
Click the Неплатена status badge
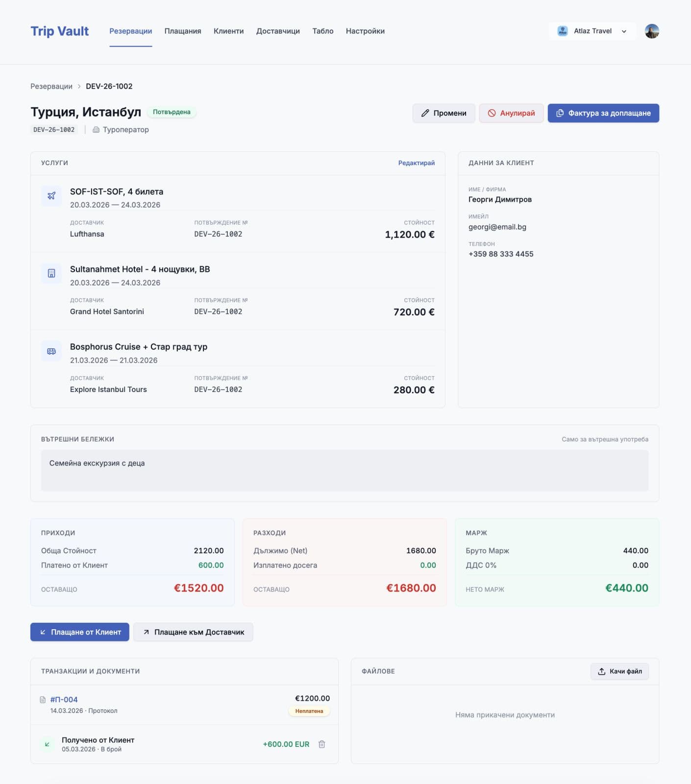click(x=309, y=711)
